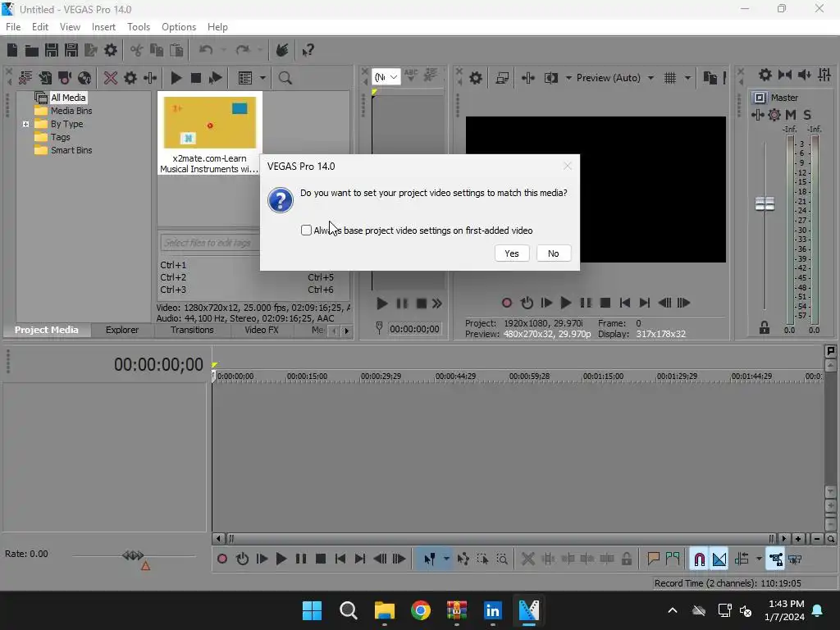Open Preview (Auto) quality dropdown
Image resolution: width=840 pixels, height=630 pixels.
pos(614,78)
